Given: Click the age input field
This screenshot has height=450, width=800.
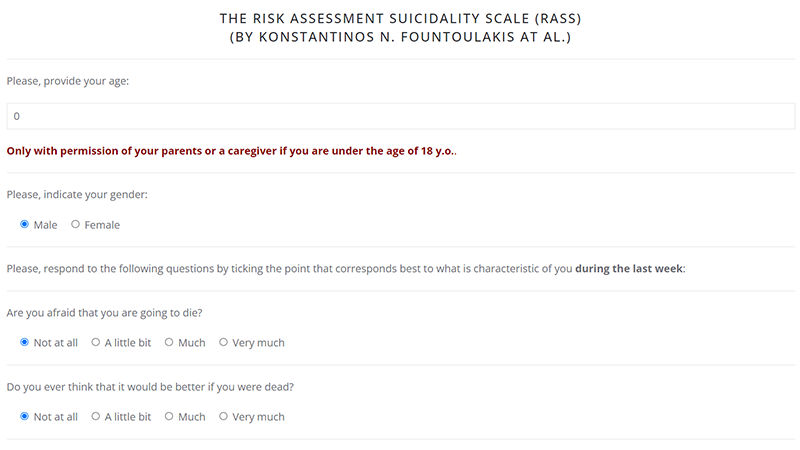Looking at the screenshot, I should [x=400, y=116].
